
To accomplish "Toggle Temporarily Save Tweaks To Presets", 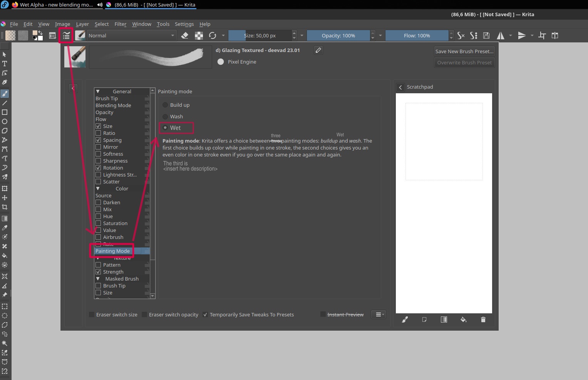I will 205,314.
